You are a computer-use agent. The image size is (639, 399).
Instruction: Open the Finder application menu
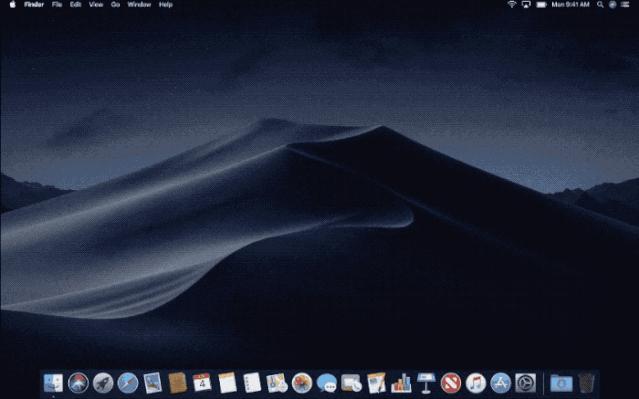click(34, 4)
